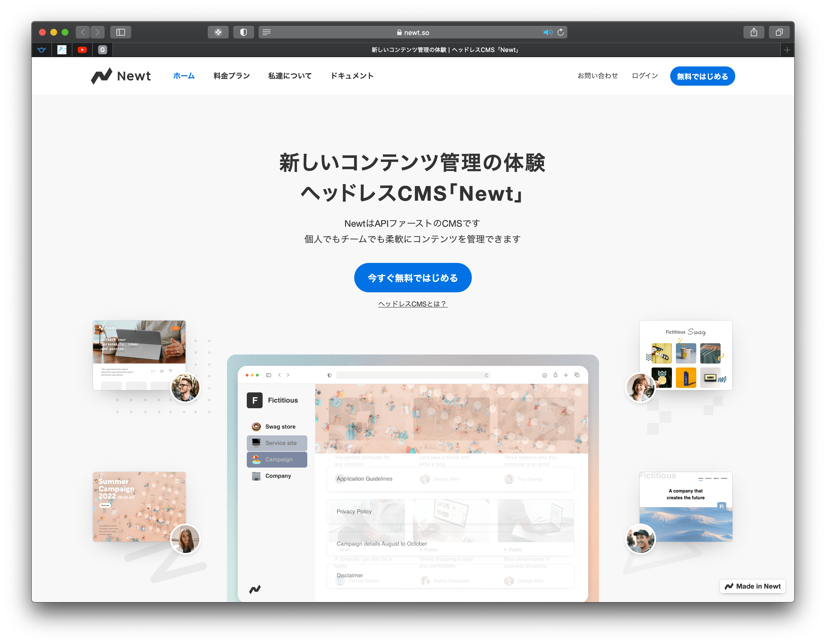Click the 無料ではじめる header button
Viewport: 826px width, 644px height.
[x=702, y=76]
